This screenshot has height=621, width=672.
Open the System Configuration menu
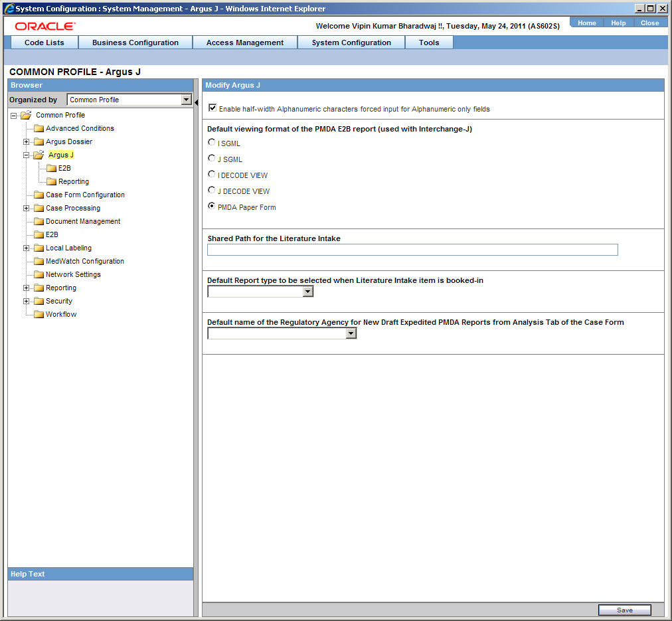click(351, 43)
